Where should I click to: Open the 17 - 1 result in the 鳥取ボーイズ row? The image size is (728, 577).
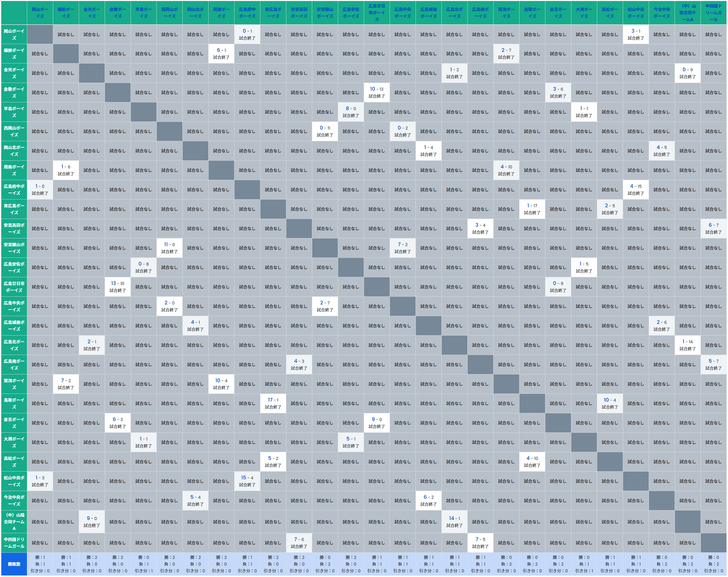[273, 400]
